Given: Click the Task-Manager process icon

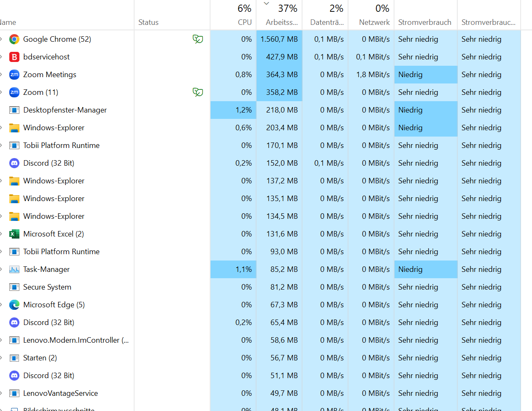Looking at the screenshot, I should coord(14,269).
